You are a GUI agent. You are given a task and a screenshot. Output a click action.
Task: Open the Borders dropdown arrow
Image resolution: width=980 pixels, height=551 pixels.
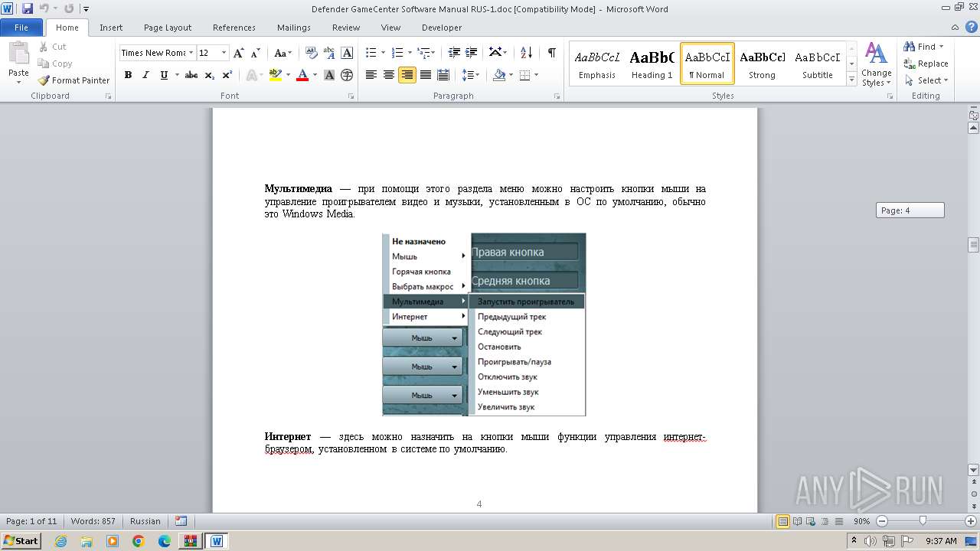pyautogui.click(x=536, y=75)
